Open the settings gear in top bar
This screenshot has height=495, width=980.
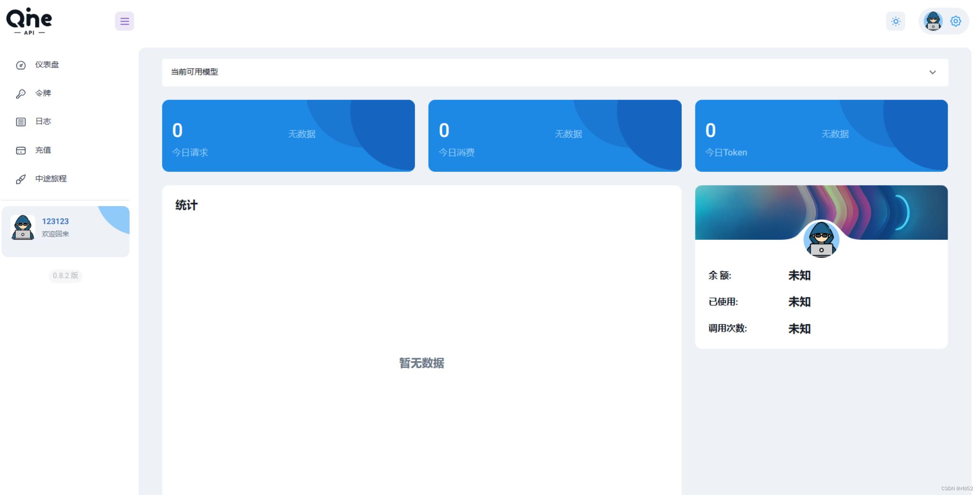pyautogui.click(x=956, y=21)
